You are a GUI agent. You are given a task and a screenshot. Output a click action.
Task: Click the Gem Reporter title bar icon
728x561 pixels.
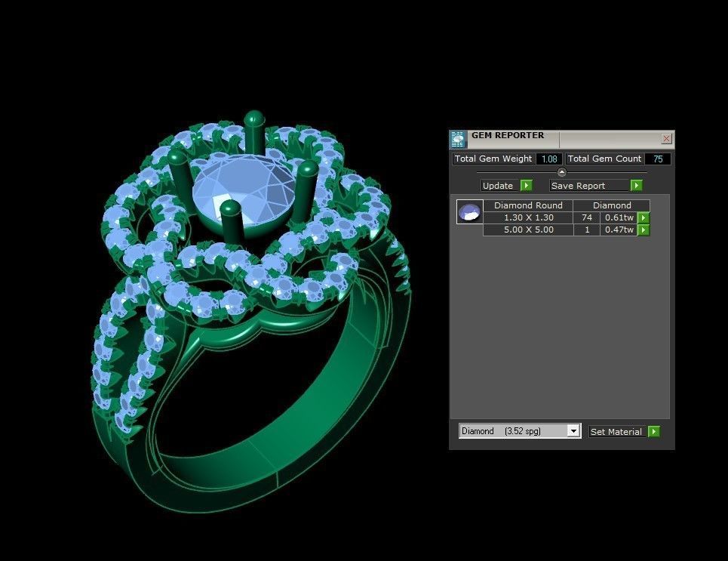pyautogui.click(x=458, y=140)
